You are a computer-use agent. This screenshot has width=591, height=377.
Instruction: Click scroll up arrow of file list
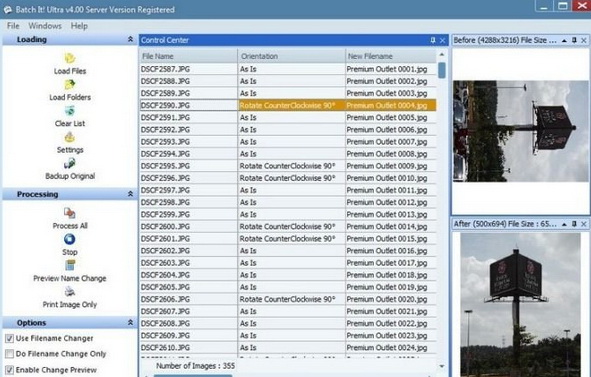pyautogui.click(x=442, y=55)
